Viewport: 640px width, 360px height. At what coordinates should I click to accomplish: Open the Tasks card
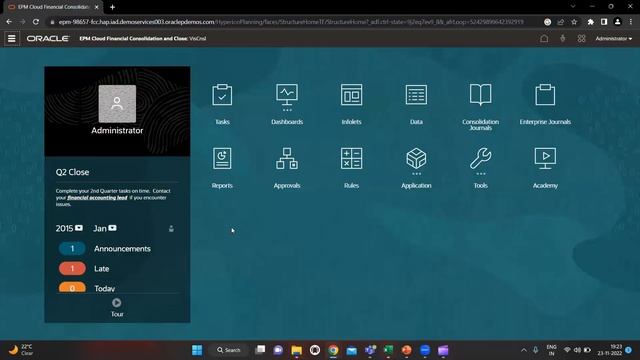(222, 104)
